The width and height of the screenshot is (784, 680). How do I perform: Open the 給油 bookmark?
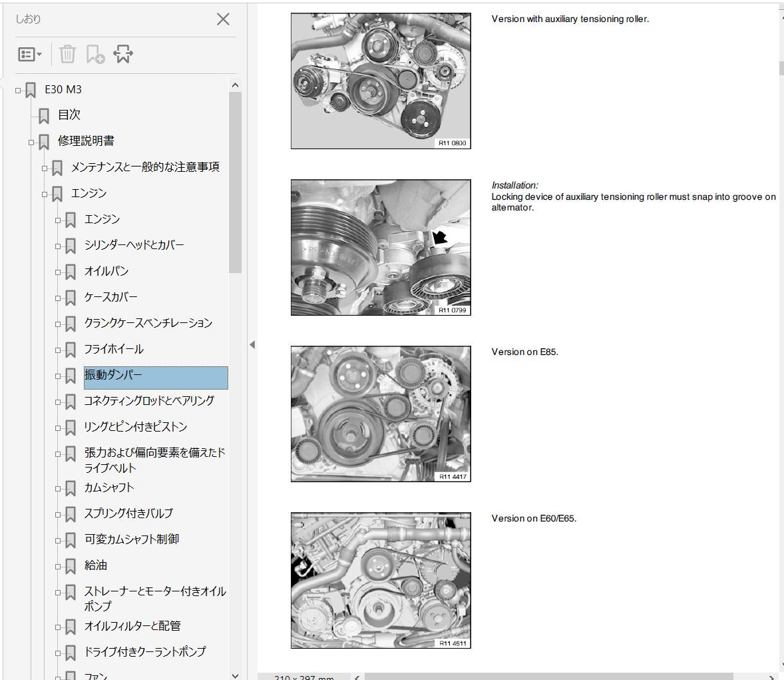pos(95,565)
